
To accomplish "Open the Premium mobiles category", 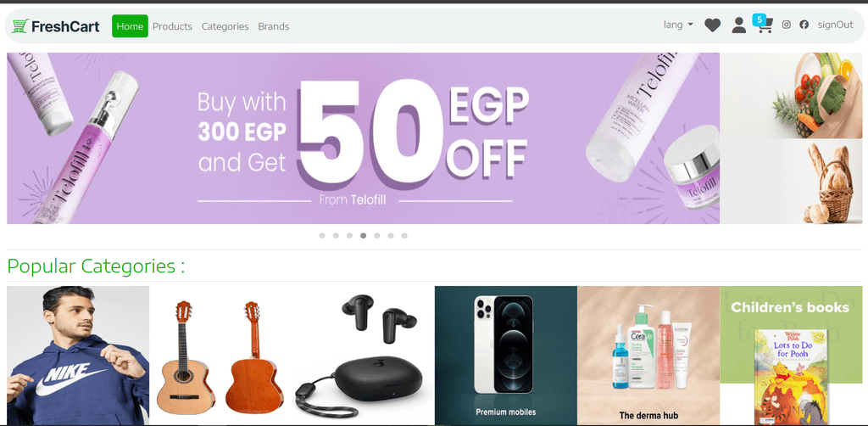I will pos(505,355).
